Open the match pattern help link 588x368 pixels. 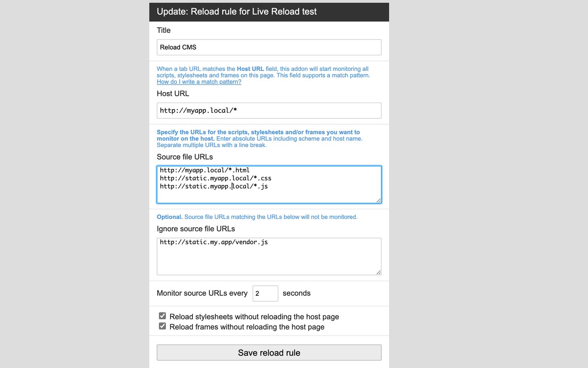(x=199, y=82)
